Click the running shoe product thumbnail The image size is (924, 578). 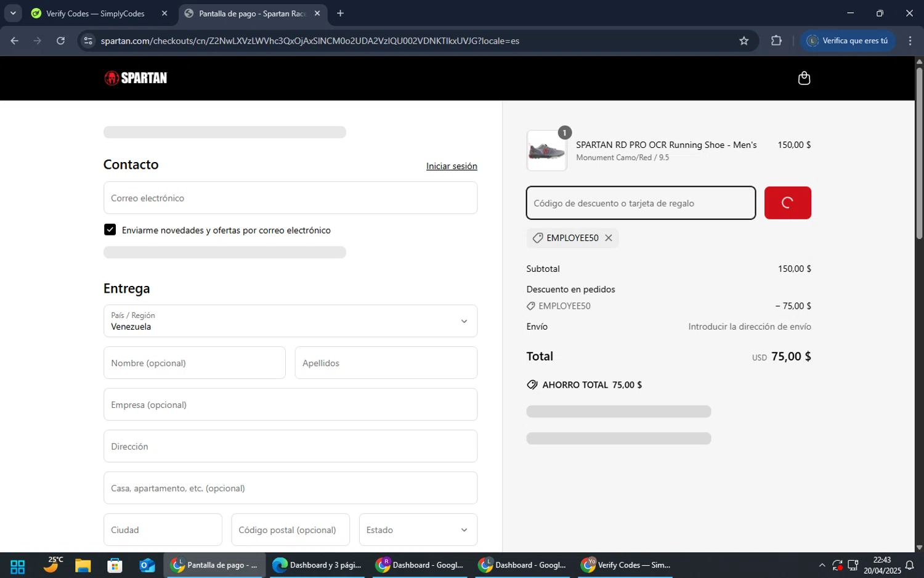point(546,151)
